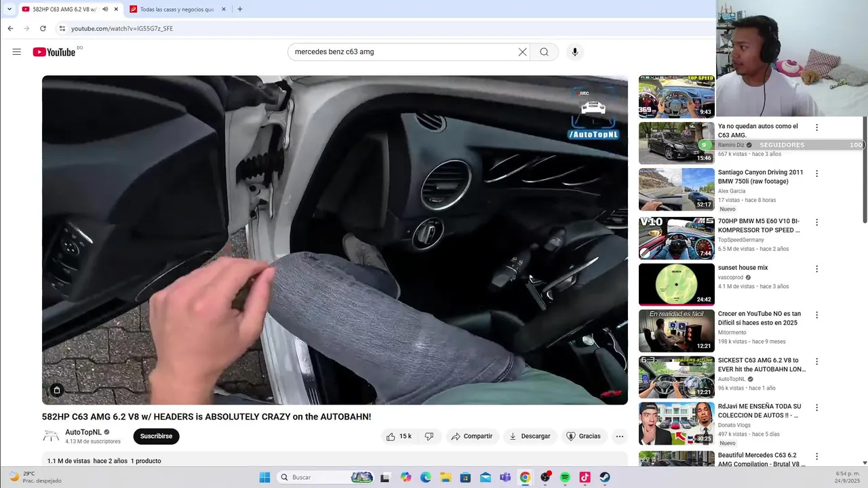This screenshot has height=488, width=868.
Task: Go back in browser history
Action: pyautogui.click(x=10, y=28)
